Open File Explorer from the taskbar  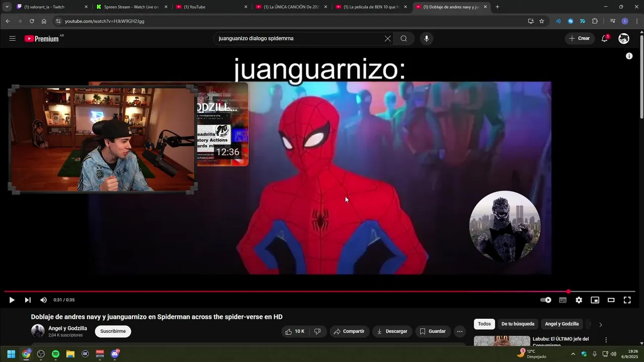70,354
